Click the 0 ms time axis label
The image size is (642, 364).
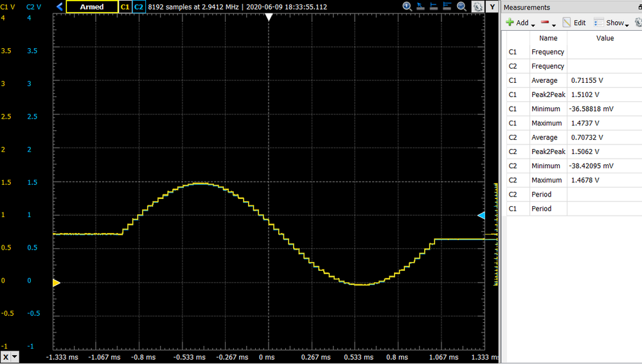tap(267, 357)
